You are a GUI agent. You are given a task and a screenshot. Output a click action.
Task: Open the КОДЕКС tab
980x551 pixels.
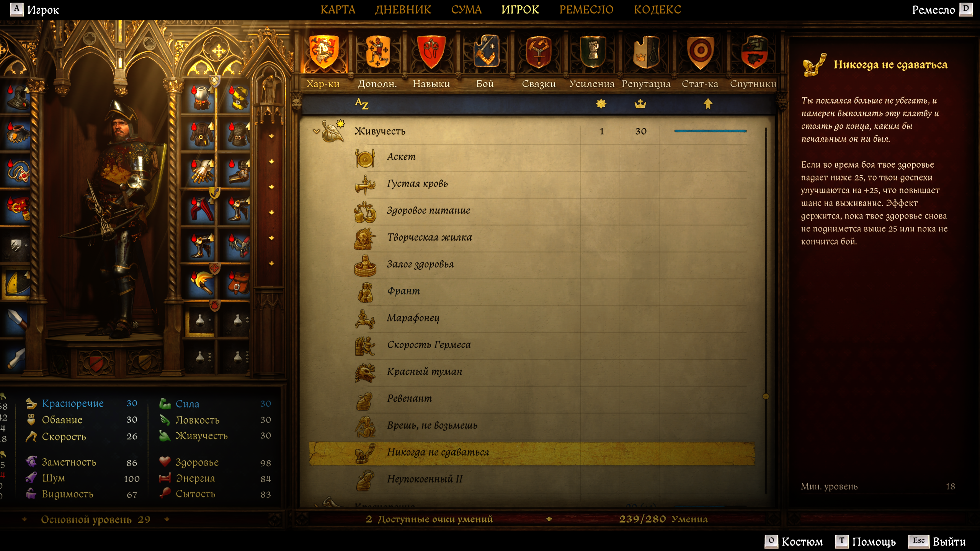coord(657,10)
